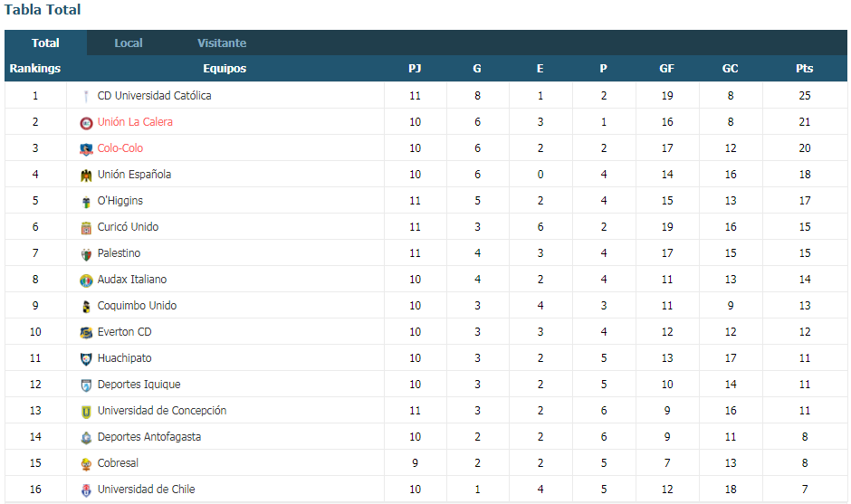Click the Everton CD crest icon
Image resolution: width=851 pixels, height=504 pixels.
tap(86, 332)
